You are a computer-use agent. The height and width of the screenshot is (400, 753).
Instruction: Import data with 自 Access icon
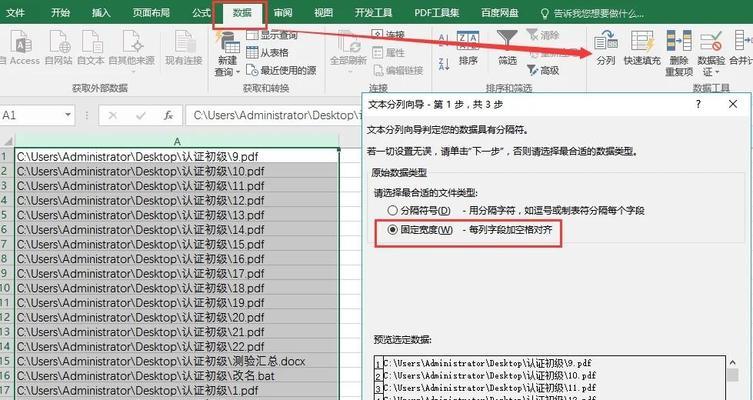click(x=20, y=47)
